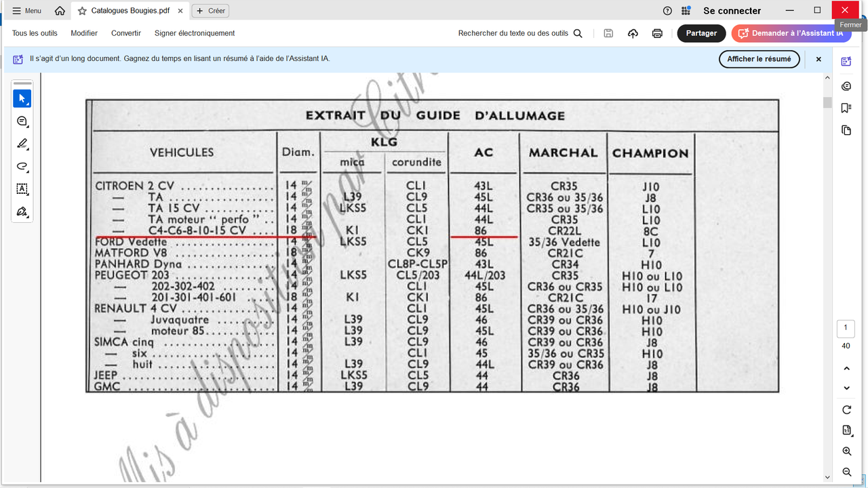This screenshot has height=488, width=868.
Task: Go to the Home icon
Action: pos(60,11)
